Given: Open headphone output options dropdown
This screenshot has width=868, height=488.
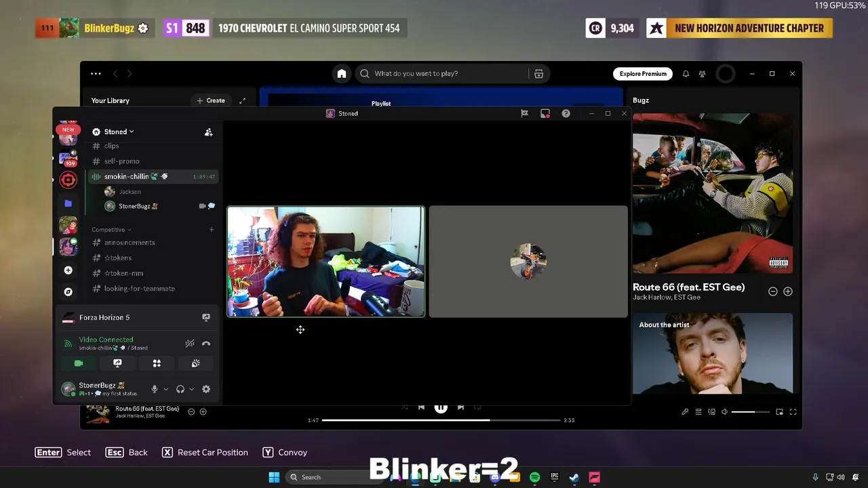Looking at the screenshot, I should [192, 389].
